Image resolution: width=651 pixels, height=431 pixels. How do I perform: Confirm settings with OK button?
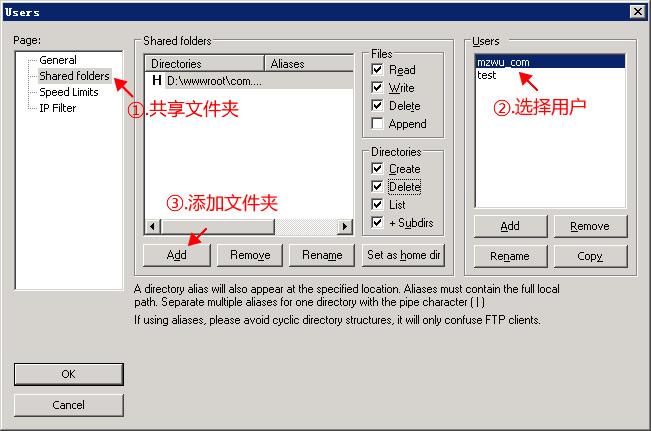69,374
